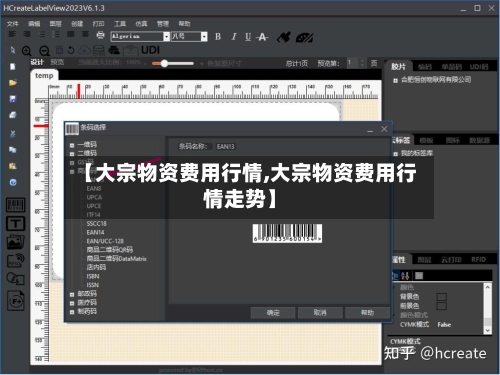Switch to the UDI码 tab in right panel
This screenshot has width=500, height=375.
tap(479, 67)
